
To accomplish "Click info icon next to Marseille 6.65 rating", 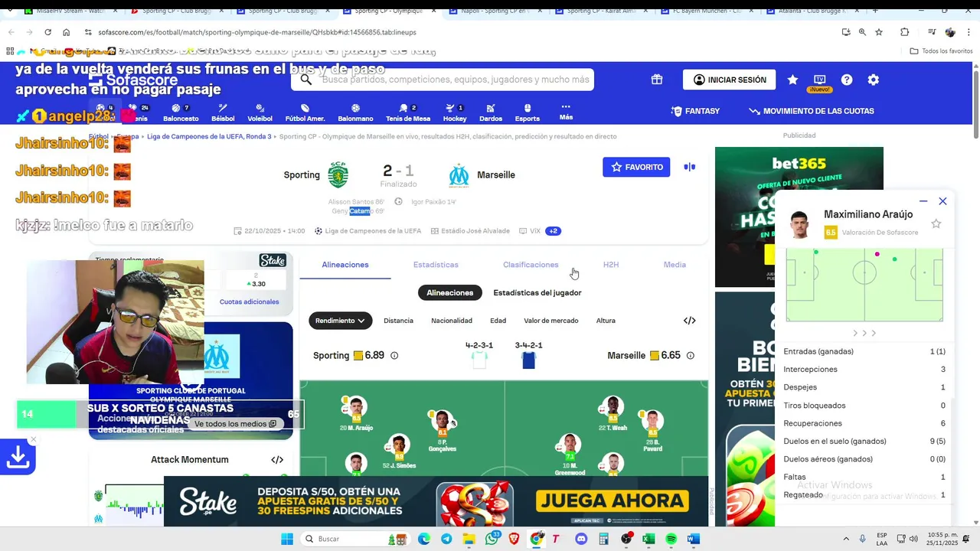I will pos(690,356).
